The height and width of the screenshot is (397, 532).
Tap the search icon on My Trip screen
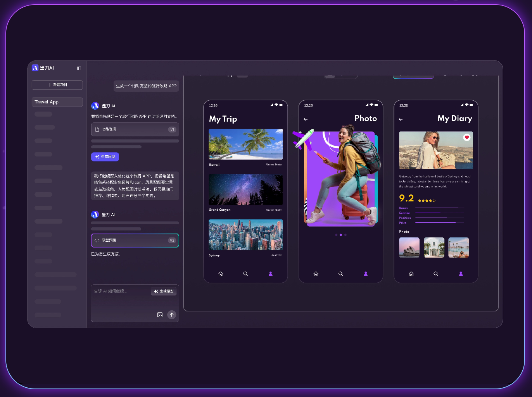point(245,274)
